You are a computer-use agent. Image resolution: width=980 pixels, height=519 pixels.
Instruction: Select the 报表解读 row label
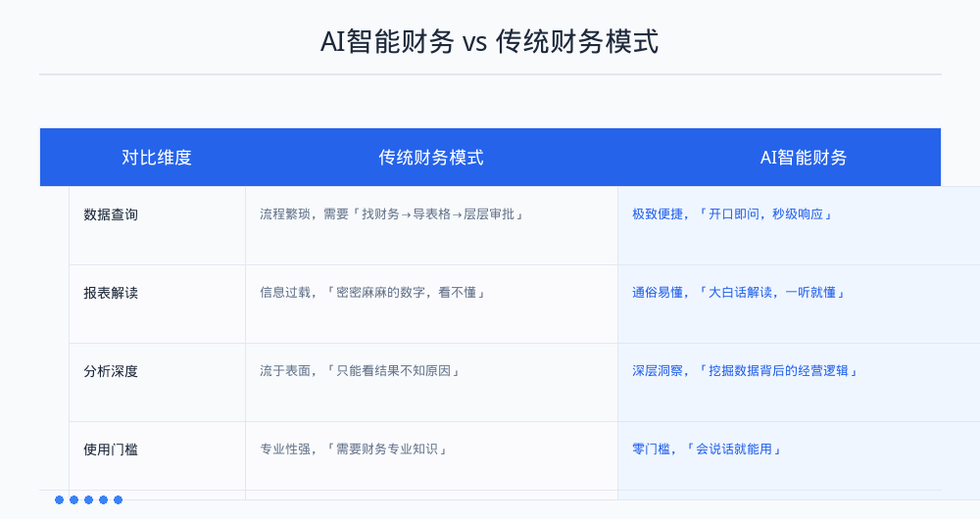[x=111, y=293]
